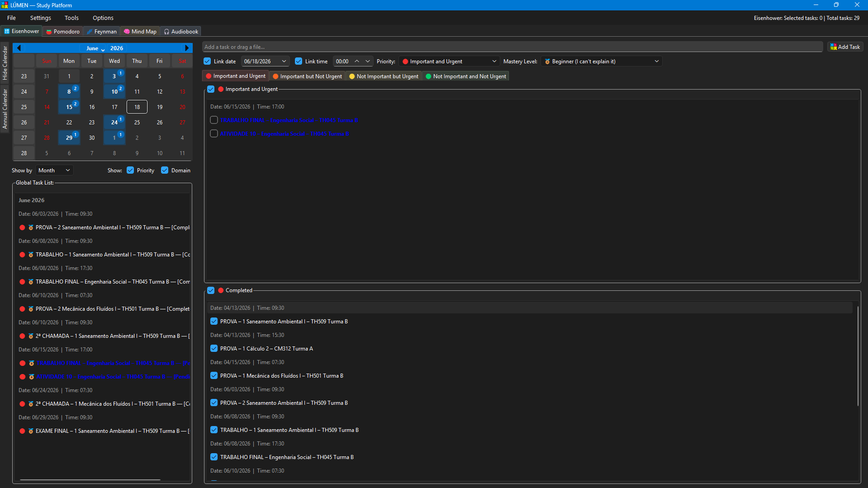Select June 10 on the calendar
The height and width of the screenshot is (488, 868).
[x=114, y=91]
